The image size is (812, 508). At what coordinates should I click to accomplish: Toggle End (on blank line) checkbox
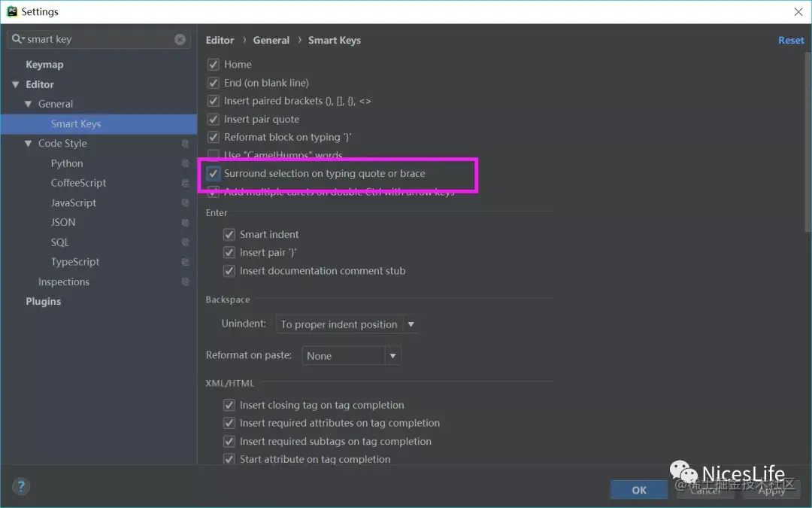[x=213, y=83]
